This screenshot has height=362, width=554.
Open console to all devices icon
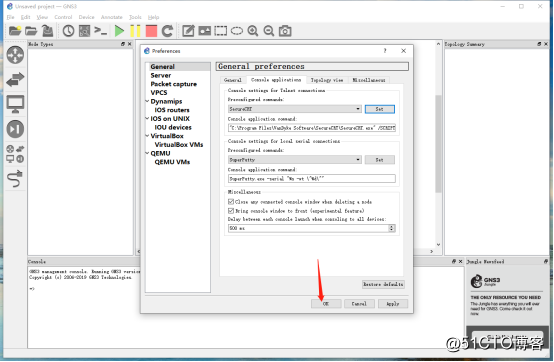(100, 31)
